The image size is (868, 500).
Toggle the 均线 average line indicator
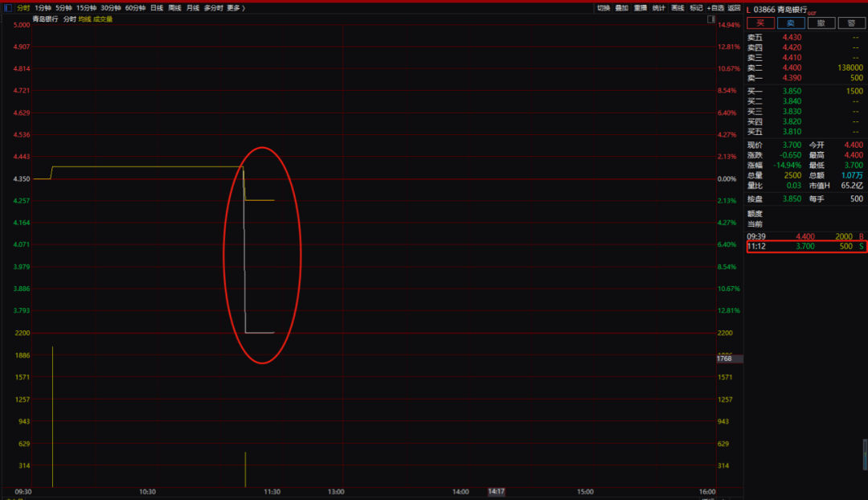point(84,18)
